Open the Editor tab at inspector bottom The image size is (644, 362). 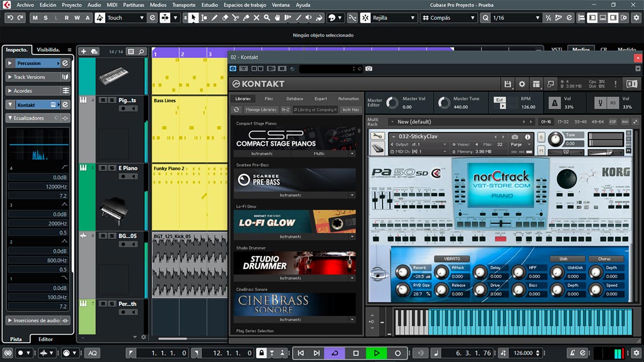pos(46,339)
